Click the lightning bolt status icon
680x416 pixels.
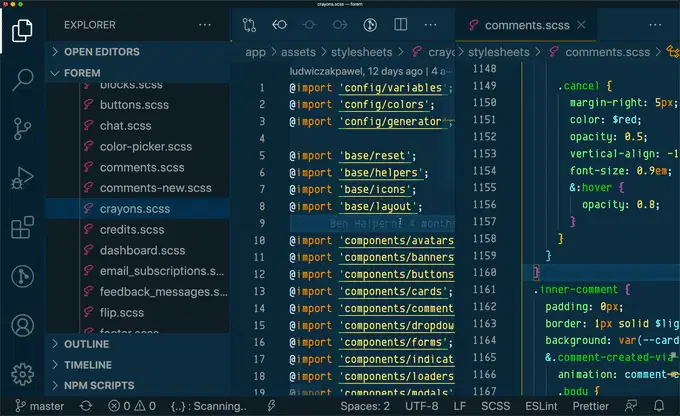click(x=271, y=406)
